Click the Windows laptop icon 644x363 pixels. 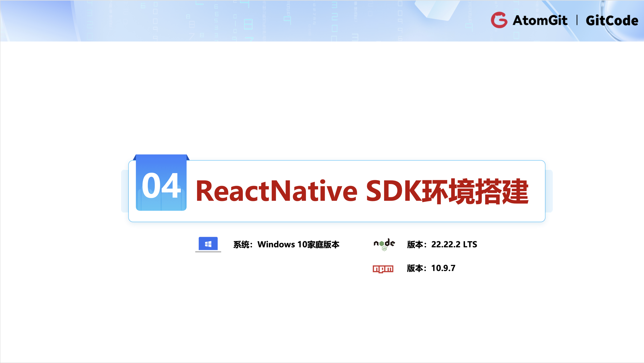[x=208, y=244]
